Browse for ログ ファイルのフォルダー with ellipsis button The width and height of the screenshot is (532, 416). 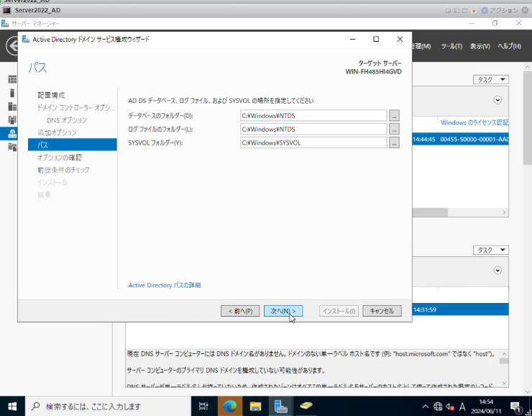(394, 129)
